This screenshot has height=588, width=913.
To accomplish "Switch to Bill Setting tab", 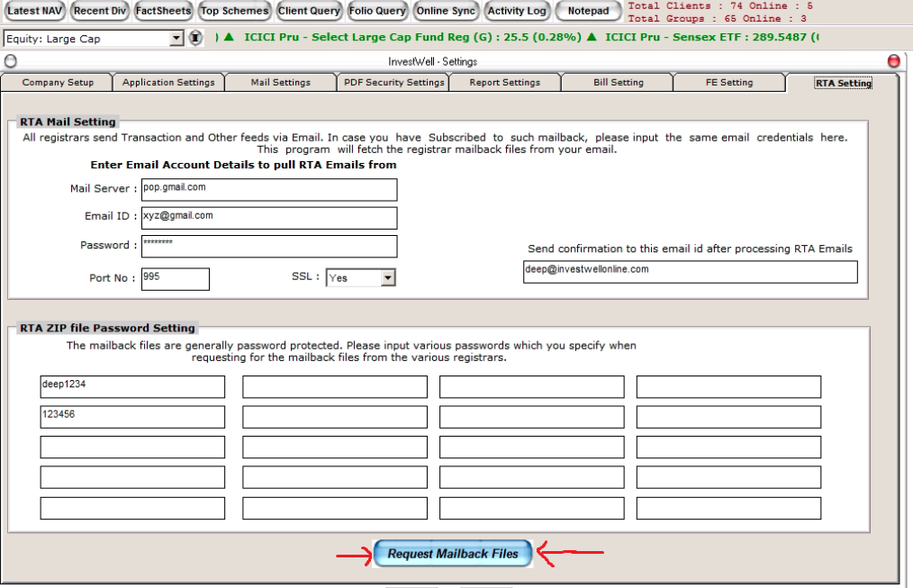I will tap(619, 83).
